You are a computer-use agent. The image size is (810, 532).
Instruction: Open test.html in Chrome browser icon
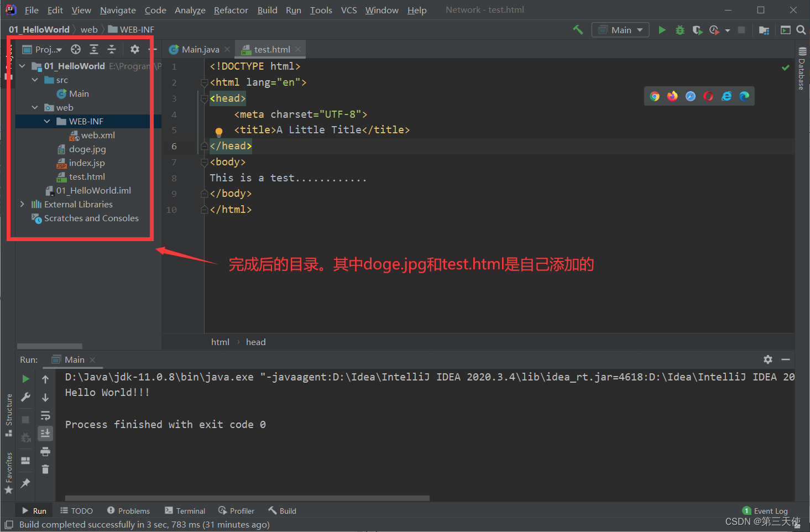(655, 96)
